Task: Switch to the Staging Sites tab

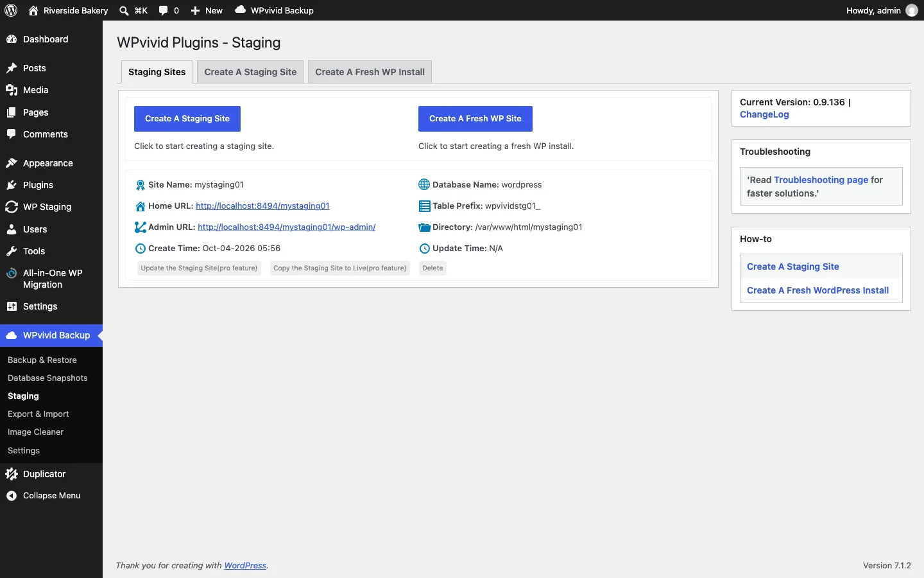Action: (157, 72)
